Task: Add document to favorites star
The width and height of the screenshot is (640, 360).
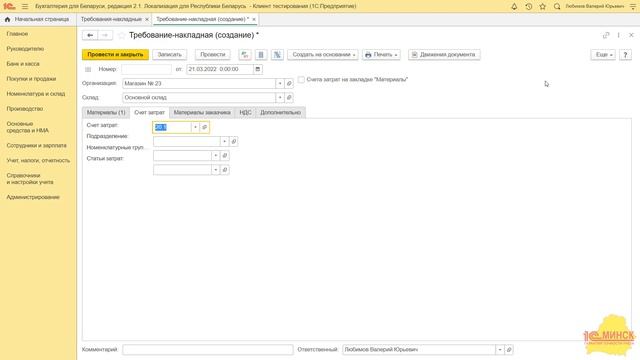Action: tap(121, 36)
